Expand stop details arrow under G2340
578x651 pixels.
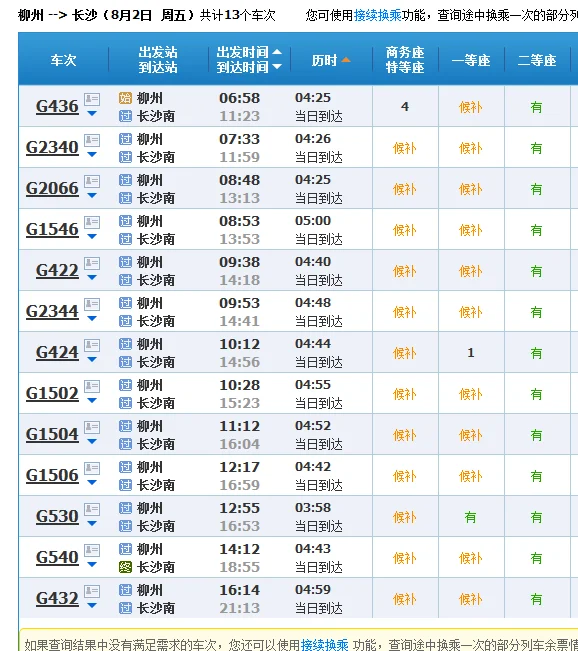(x=92, y=154)
